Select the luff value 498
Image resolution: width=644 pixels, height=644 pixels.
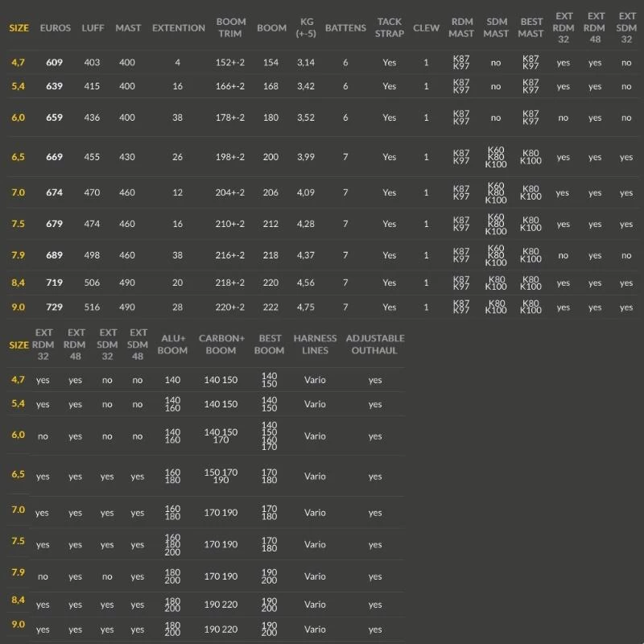[x=93, y=255]
